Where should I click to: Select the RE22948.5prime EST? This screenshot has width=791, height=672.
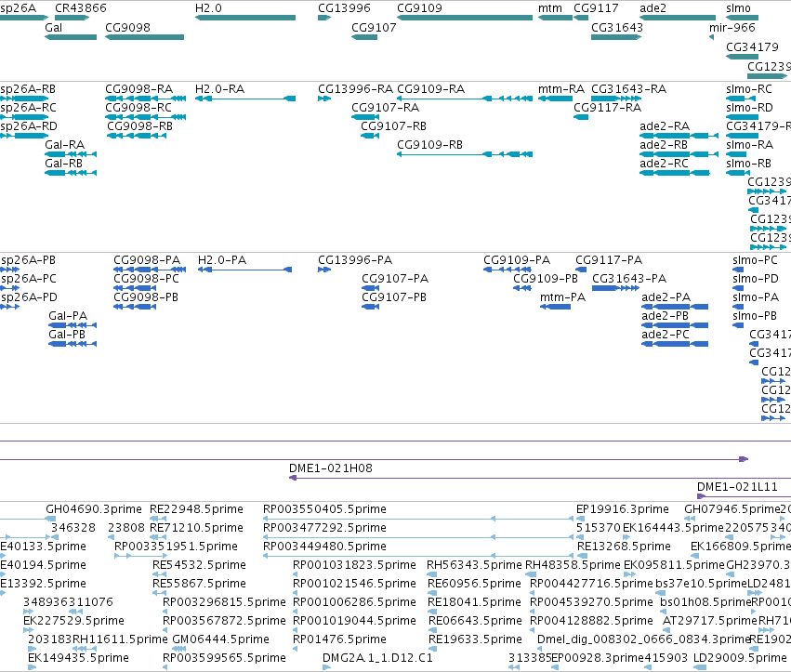158,519
